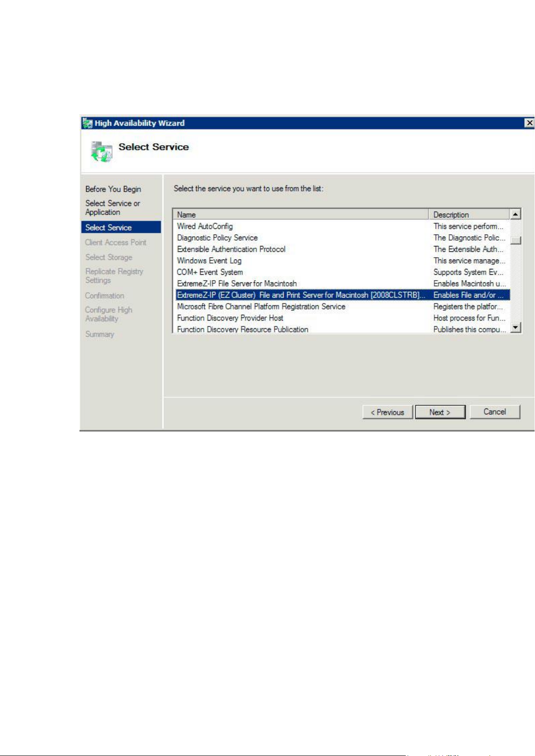Click the Configure High Availability step
The width and height of the screenshot is (535, 756).
point(109,314)
